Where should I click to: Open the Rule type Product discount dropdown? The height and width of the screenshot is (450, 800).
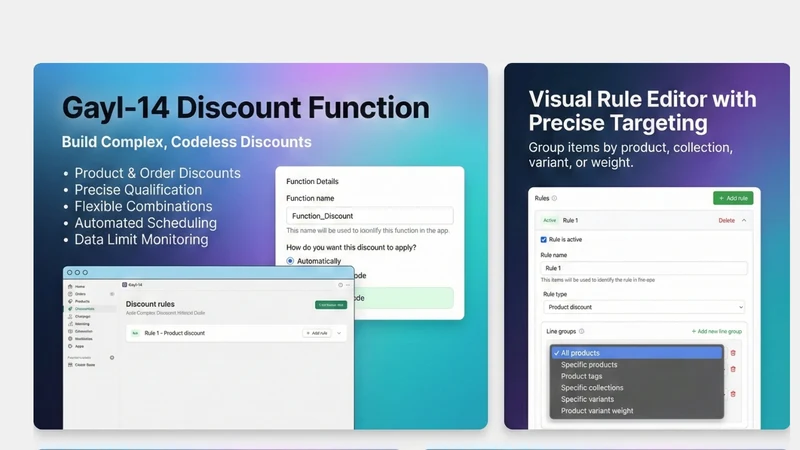[x=644, y=307]
